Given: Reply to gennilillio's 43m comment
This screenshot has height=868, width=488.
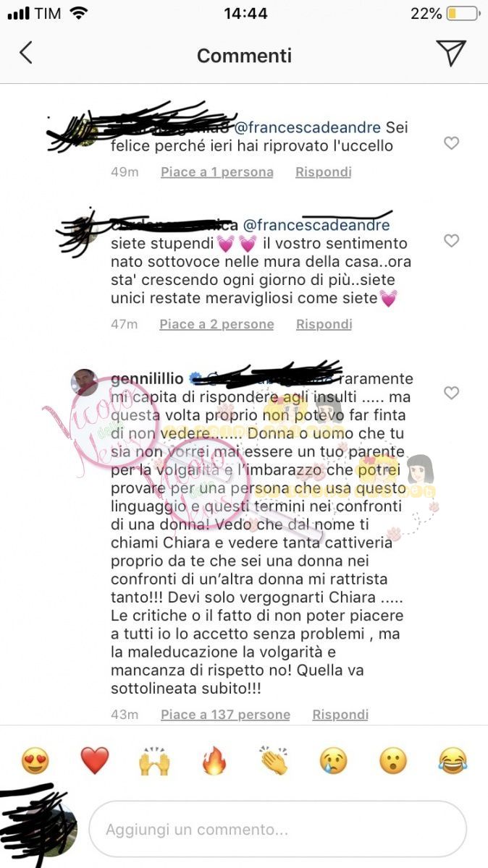Looking at the screenshot, I should pyautogui.click(x=340, y=715).
